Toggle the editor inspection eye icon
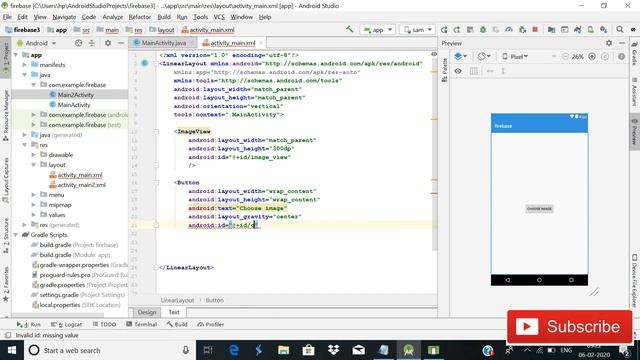 433,54
